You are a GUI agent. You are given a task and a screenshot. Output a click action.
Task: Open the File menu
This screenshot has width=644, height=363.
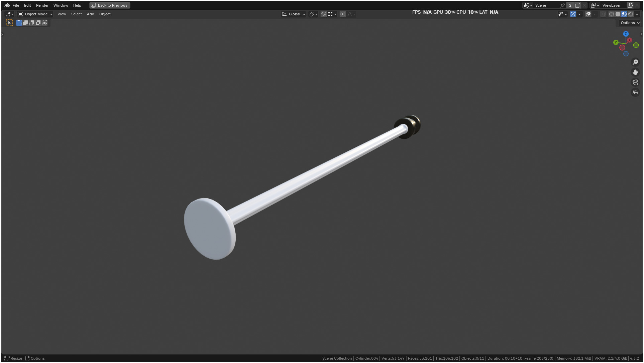pos(16,5)
